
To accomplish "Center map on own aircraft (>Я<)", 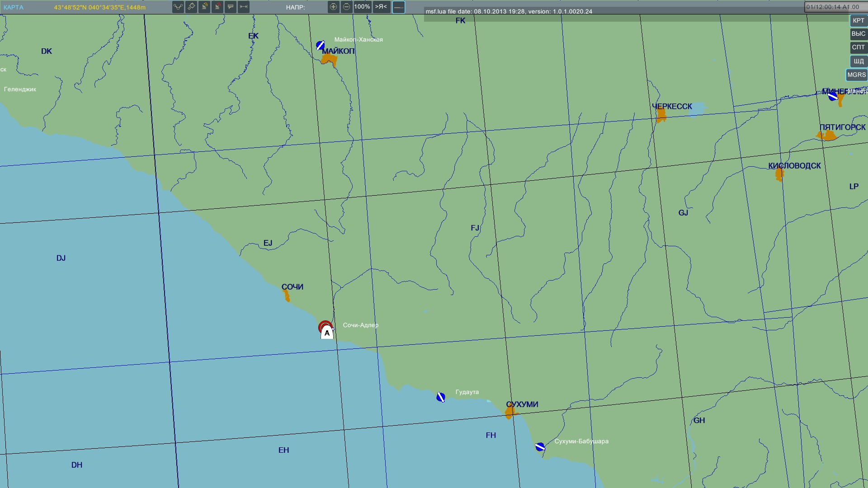I will (381, 7).
